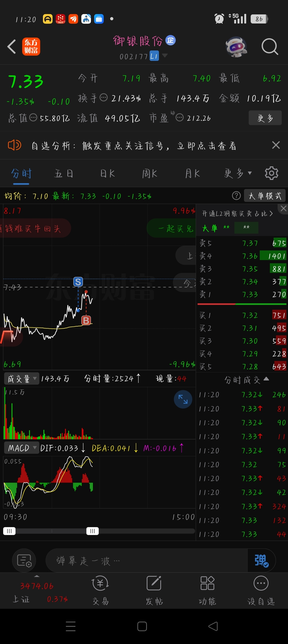The image size is (288, 644).
Task: Open the MACD indicator dropdown
Action: coord(22,448)
